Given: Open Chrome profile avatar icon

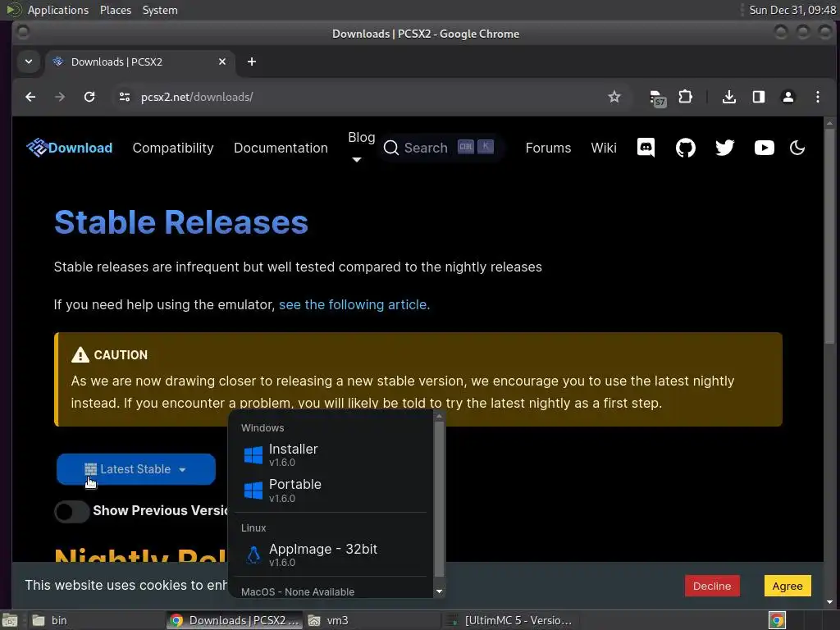Looking at the screenshot, I should (x=787, y=97).
